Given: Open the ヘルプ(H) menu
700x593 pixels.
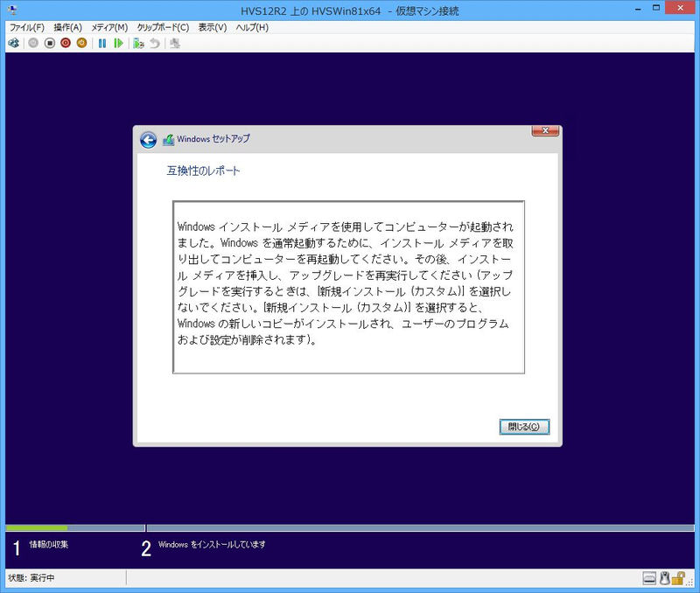Looking at the screenshot, I should (252, 27).
